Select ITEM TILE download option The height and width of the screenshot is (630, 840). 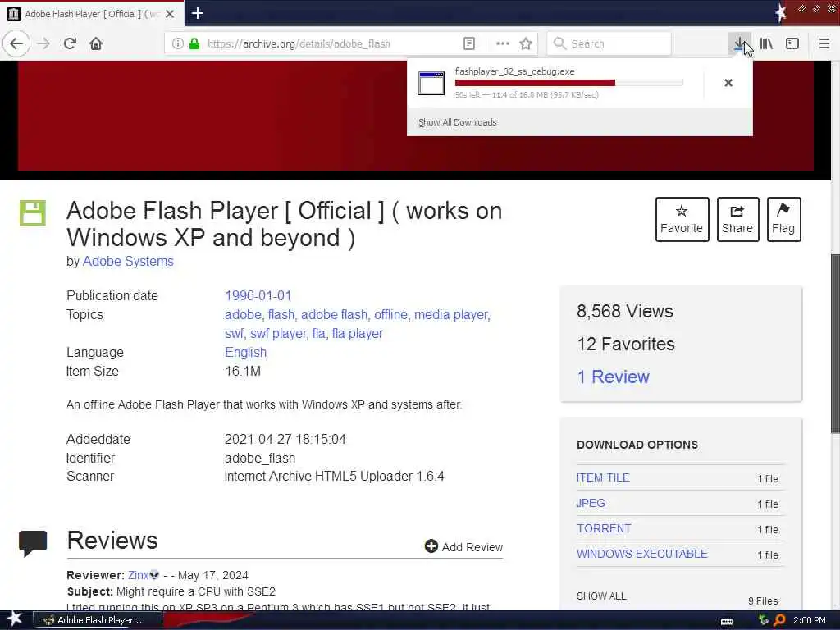pyautogui.click(x=603, y=477)
